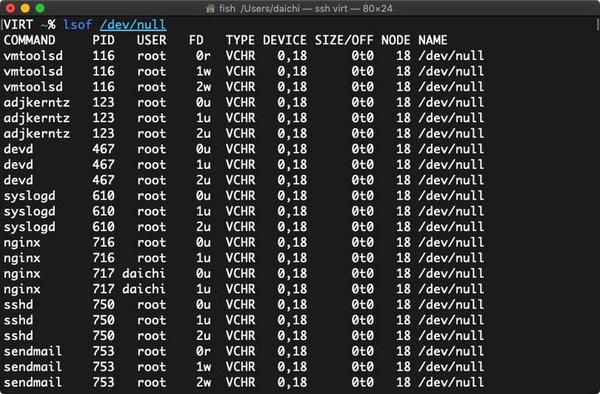Zoom the terminal with the green button
This screenshot has width=600, height=394.
(x=40, y=8)
